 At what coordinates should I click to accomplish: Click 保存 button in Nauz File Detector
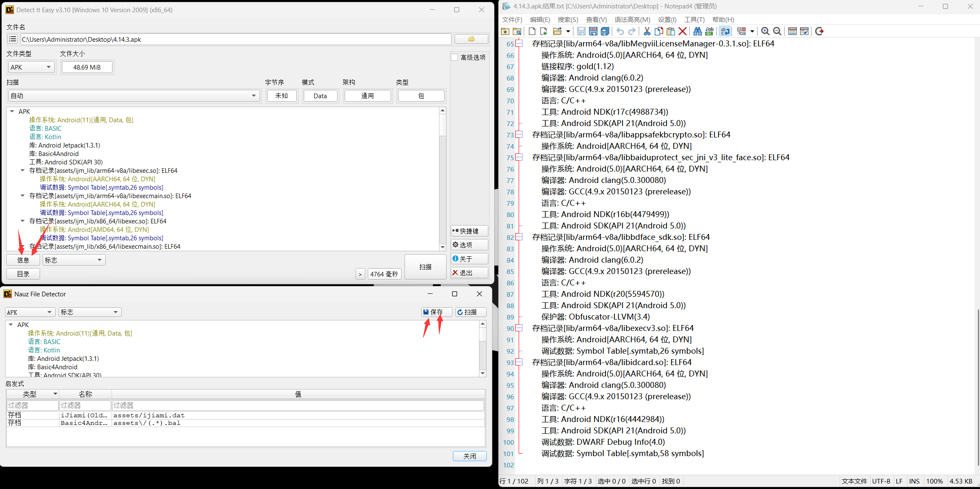click(x=436, y=312)
